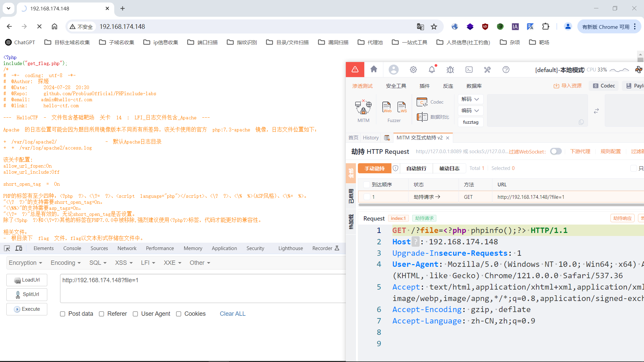Open the Web Fuzzer icon

[x=387, y=107]
